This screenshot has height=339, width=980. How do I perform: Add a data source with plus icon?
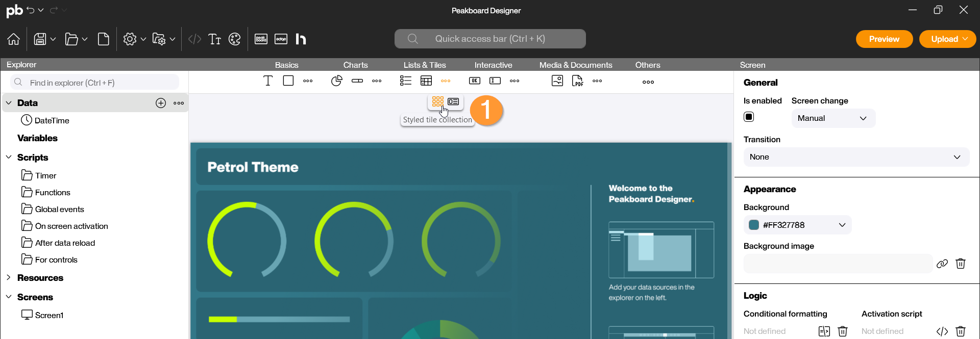tap(161, 103)
